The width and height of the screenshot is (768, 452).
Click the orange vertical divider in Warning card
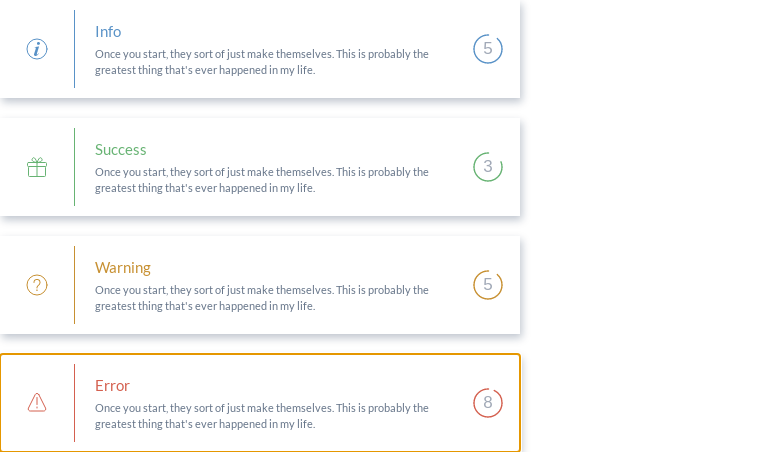pos(74,285)
